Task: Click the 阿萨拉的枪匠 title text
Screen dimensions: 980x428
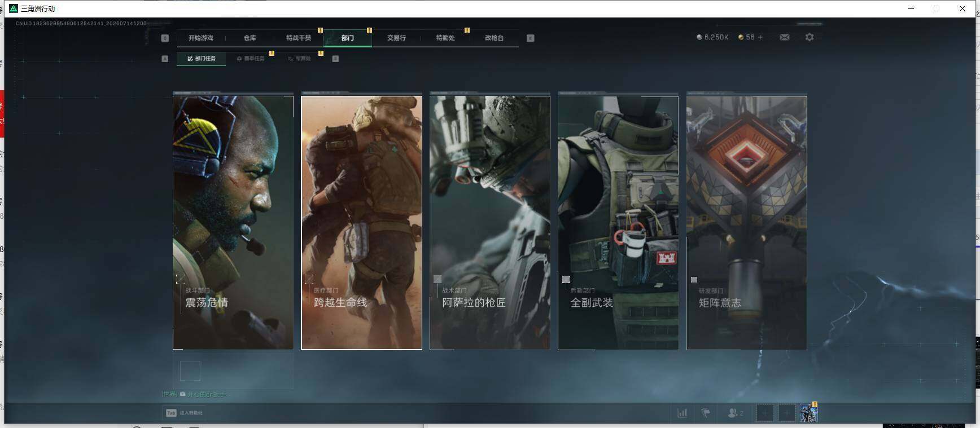Action: (x=474, y=303)
